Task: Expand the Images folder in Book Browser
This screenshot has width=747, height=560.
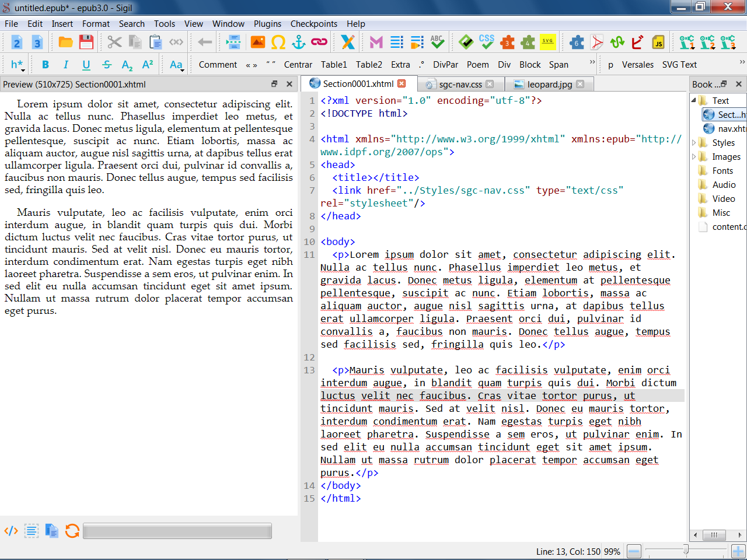Action: tap(694, 157)
